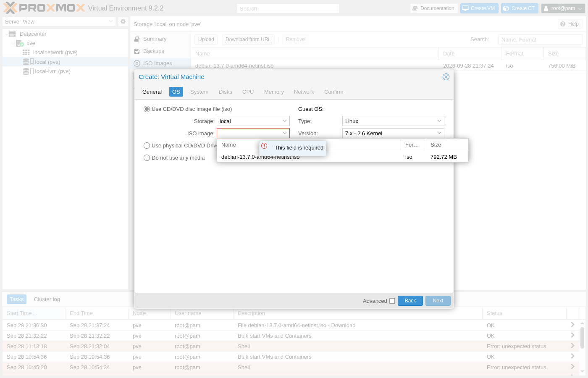
Task: Click the tasks panel scrollbar
Action: click(582, 338)
